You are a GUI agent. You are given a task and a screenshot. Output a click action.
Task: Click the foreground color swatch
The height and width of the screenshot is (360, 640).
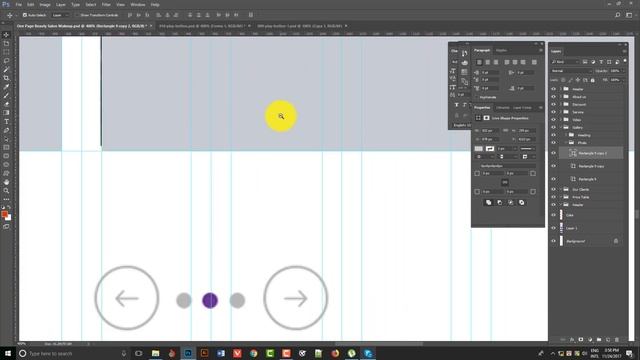point(4,214)
